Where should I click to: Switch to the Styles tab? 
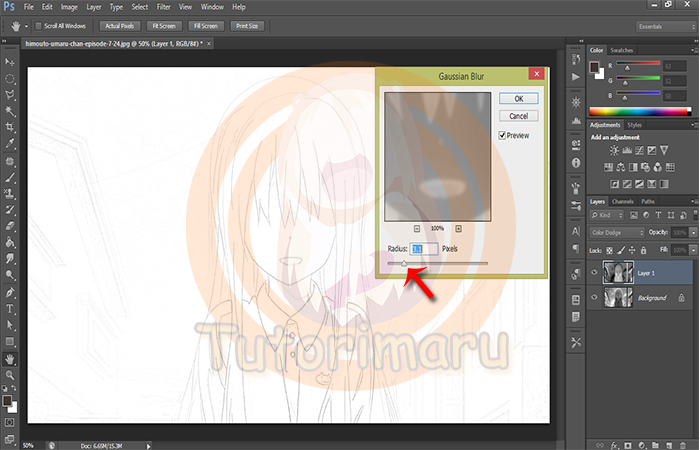pyautogui.click(x=634, y=125)
